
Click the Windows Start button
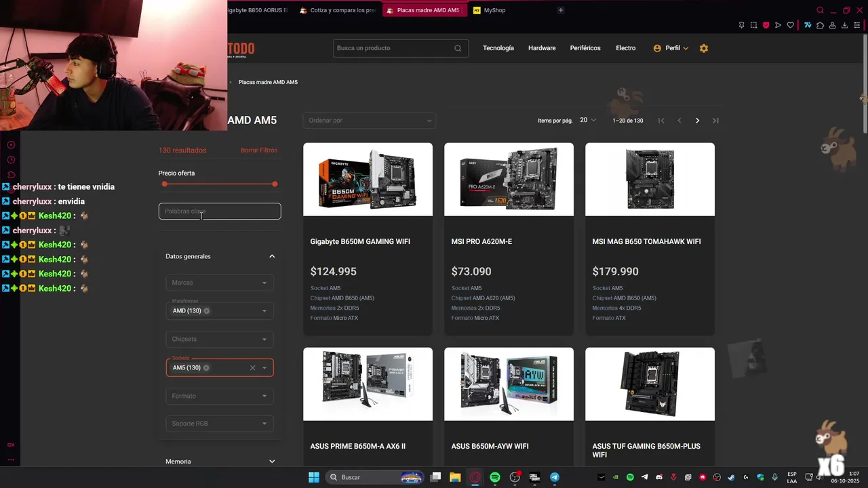[314, 477]
